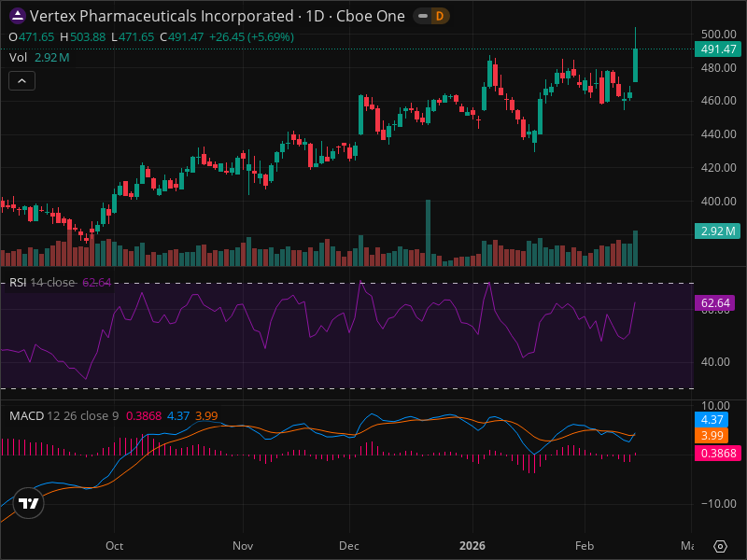Click the tallest volume spike bar in December

point(428,232)
